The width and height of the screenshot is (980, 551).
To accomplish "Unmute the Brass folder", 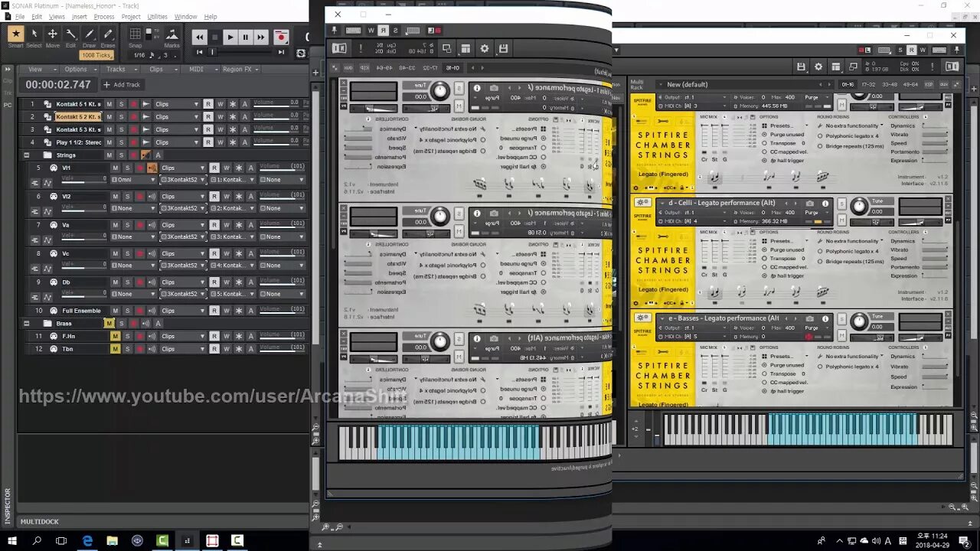I will (109, 324).
